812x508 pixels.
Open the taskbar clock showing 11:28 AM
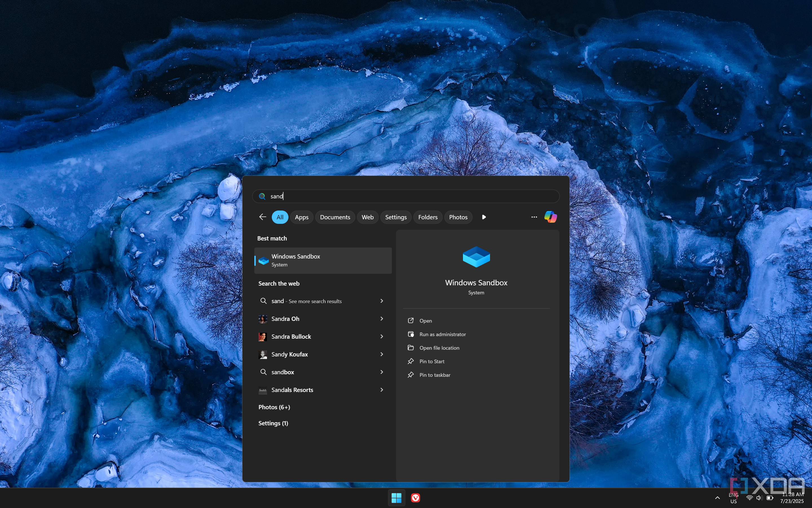point(792,498)
